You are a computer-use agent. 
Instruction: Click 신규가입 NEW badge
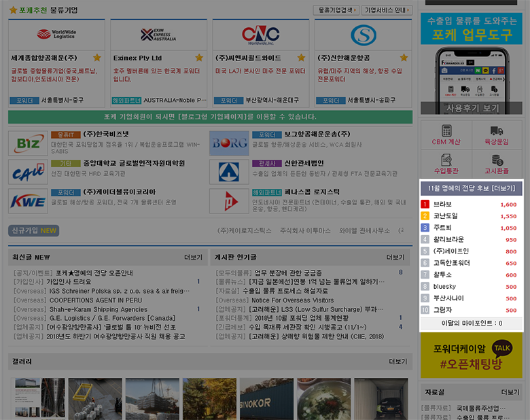34,230
